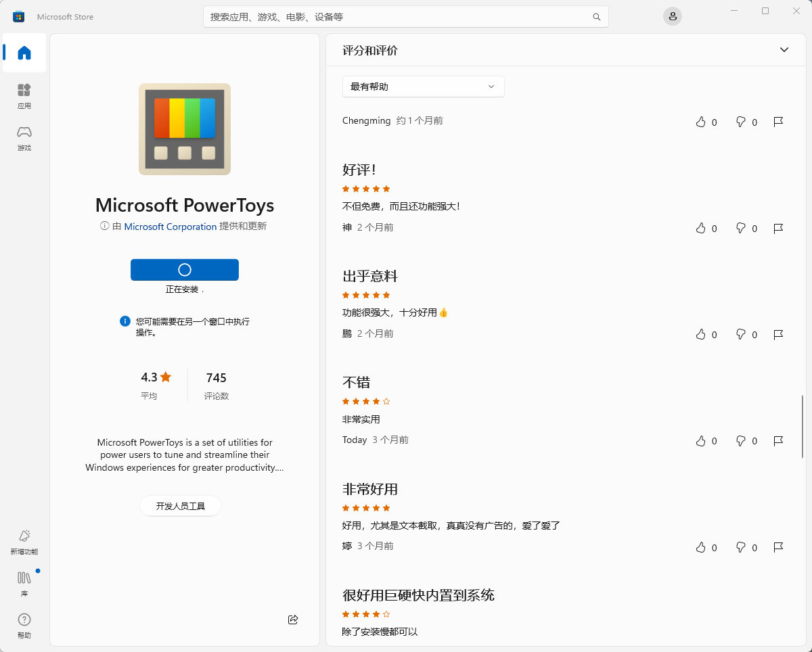Viewport: 812px width, 652px height.
Task: Click the share icon for PowerToys
Action: (x=293, y=620)
